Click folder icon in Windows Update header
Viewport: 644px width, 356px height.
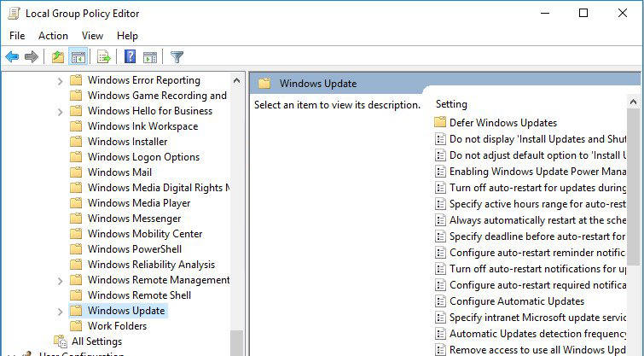(264, 84)
